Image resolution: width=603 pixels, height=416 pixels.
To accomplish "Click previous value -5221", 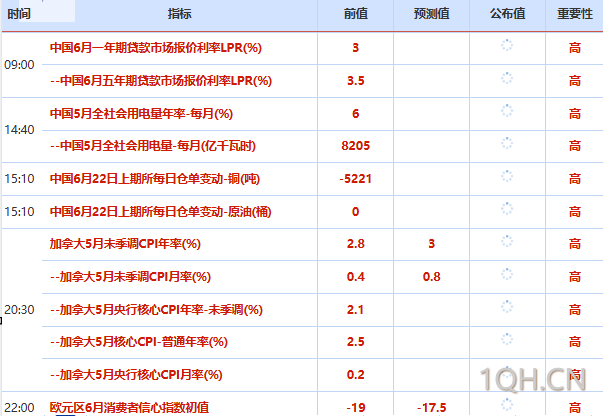I will tap(355, 179).
